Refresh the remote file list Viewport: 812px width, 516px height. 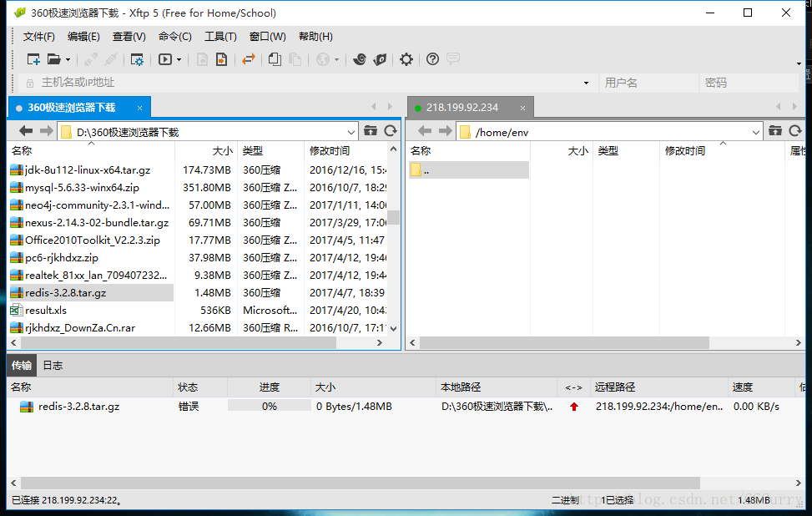coord(795,131)
